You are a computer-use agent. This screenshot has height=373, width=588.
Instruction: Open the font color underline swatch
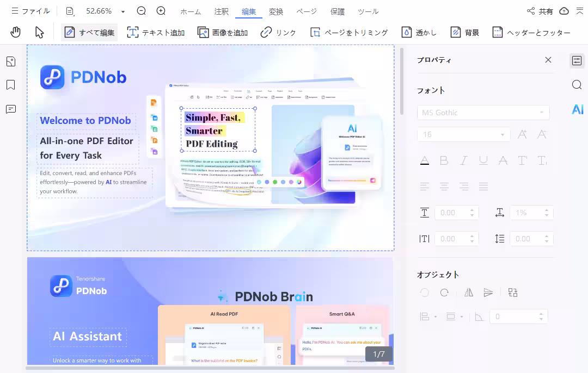(x=424, y=160)
